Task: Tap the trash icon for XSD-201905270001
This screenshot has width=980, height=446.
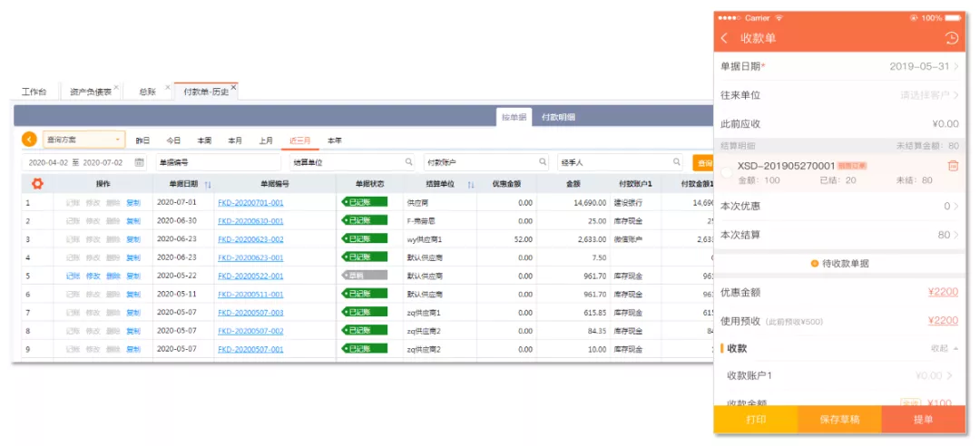Action: (x=953, y=166)
